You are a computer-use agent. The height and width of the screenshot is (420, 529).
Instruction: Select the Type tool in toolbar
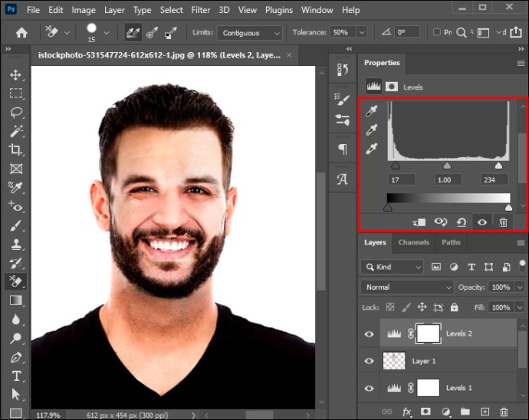[x=15, y=376]
